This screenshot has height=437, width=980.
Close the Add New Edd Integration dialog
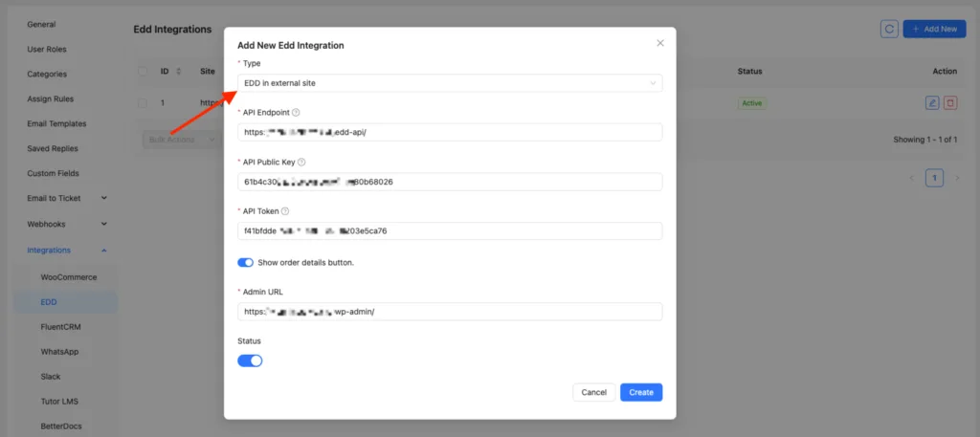tap(659, 43)
